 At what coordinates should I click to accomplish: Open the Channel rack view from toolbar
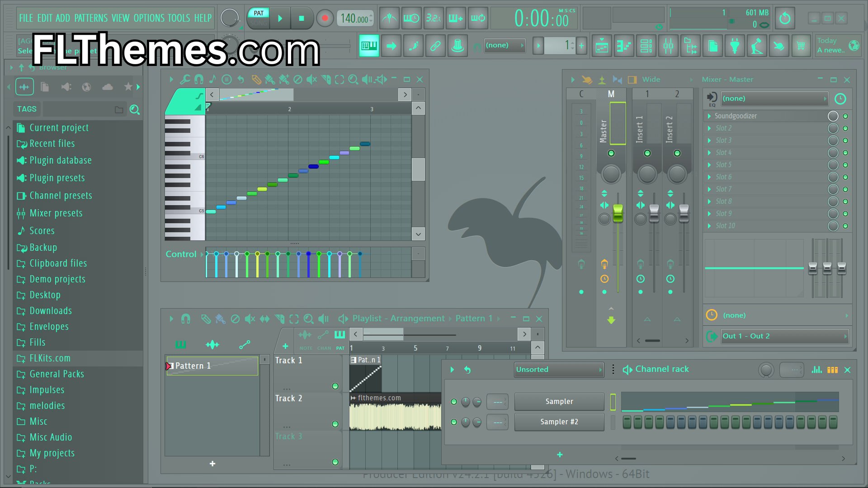point(646,46)
